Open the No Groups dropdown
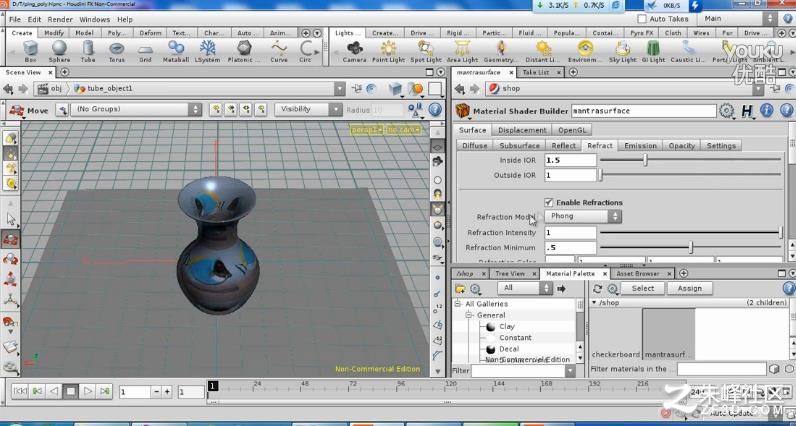 point(136,109)
